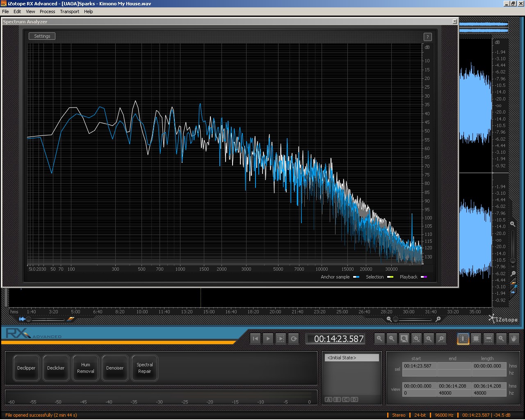525x420 pixels.
Task: Click the Play button in transport
Action: (x=268, y=339)
